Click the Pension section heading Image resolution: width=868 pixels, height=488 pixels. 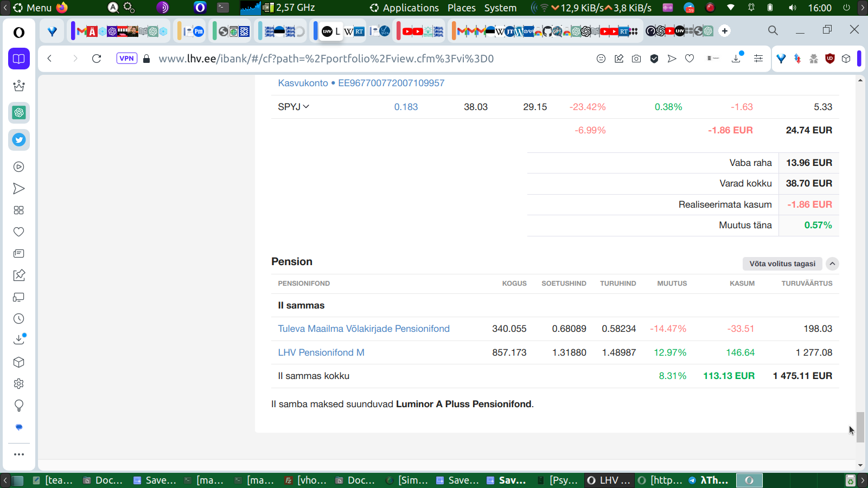point(292,261)
